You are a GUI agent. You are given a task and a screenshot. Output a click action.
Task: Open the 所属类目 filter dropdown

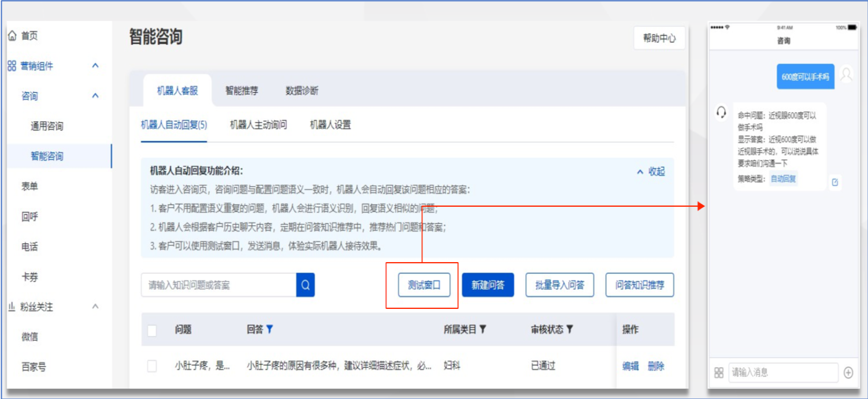click(483, 329)
